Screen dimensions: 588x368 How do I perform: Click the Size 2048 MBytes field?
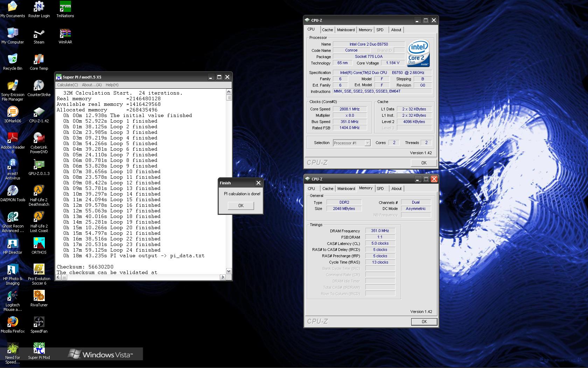[x=344, y=209]
